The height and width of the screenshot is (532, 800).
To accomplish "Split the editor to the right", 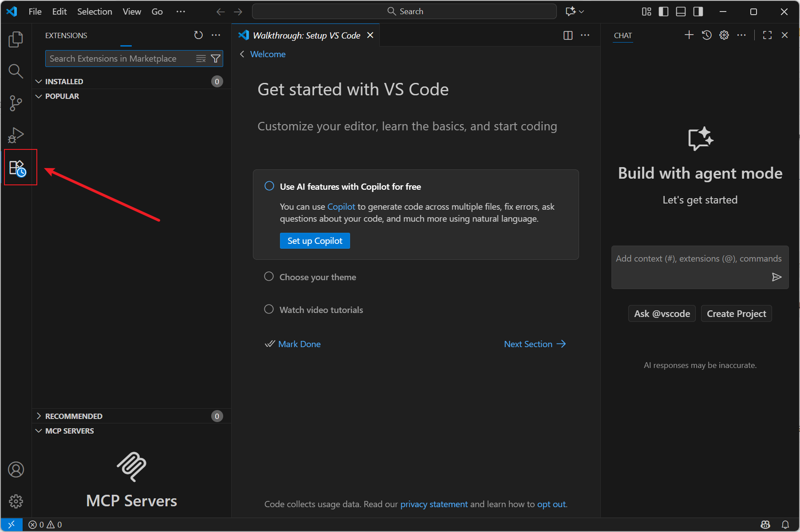I will pos(568,35).
